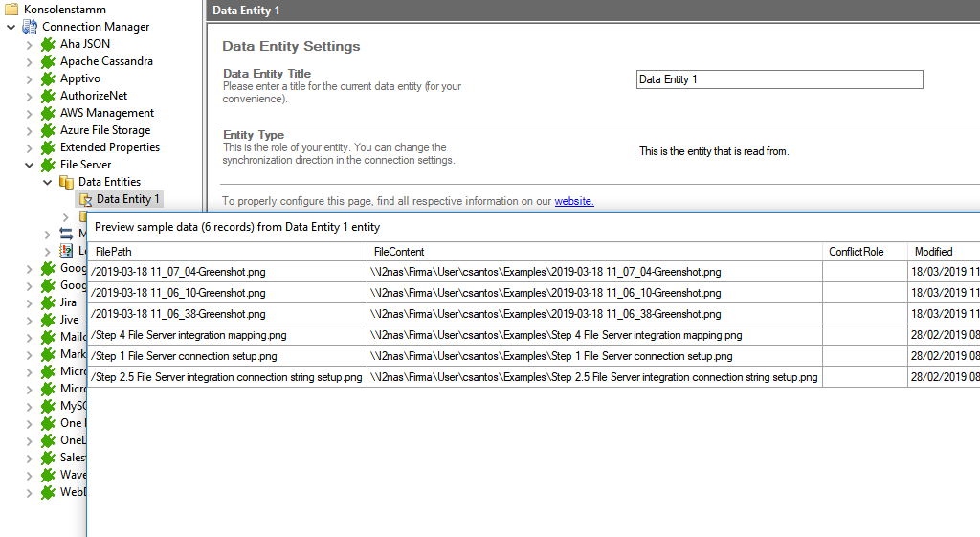Click the ConflictRole column header

(864, 252)
